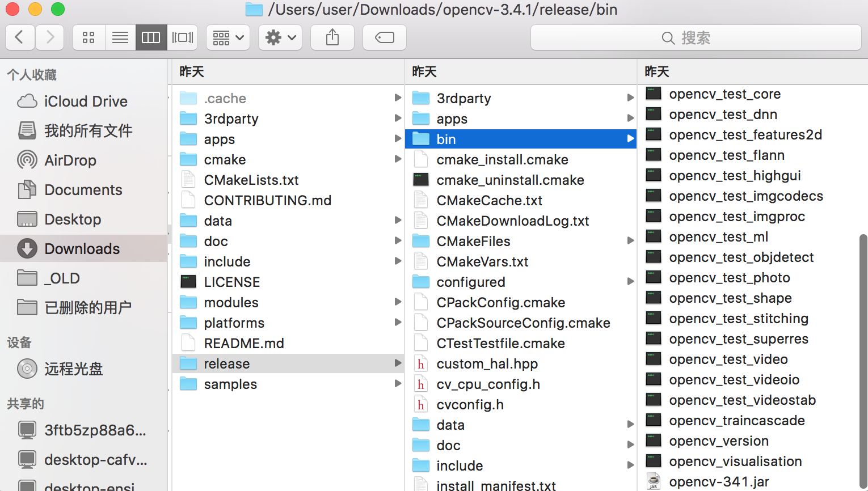Switch to Cover Flow view
This screenshot has height=491, width=868.
click(182, 37)
